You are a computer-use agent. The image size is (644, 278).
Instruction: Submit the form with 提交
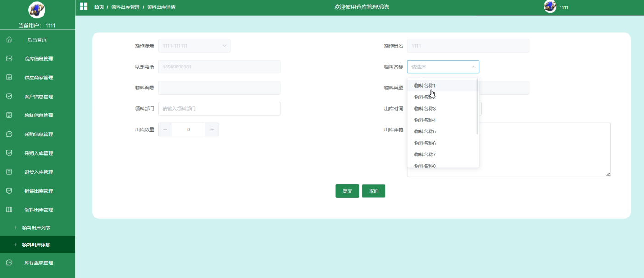tap(347, 191)
